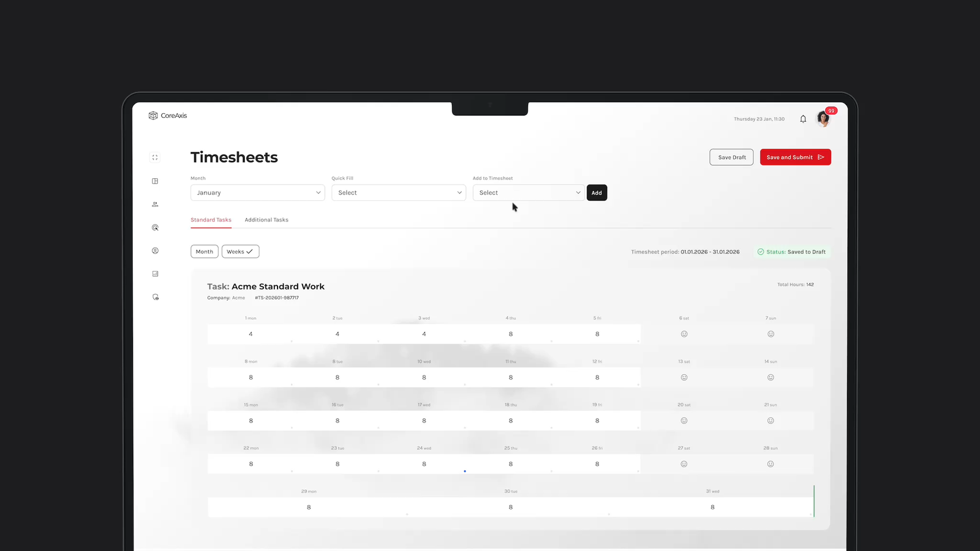Click the navigation icon at the top of sidebar
The height and width of the screenshot is (551, 980).
tap(154, 157)
